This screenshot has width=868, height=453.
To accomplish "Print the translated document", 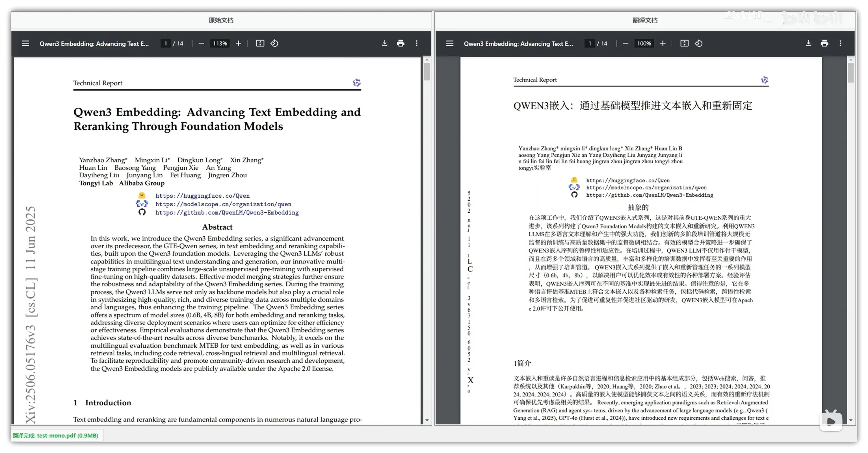I will [824, 43].
